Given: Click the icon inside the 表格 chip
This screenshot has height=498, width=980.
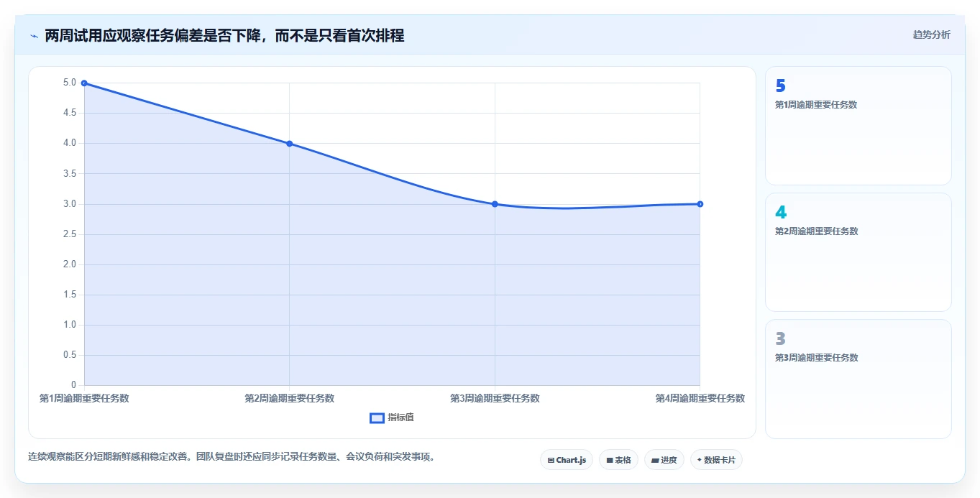Looking at the screenshot, I should pyautogui.click(x=610, y=460).
